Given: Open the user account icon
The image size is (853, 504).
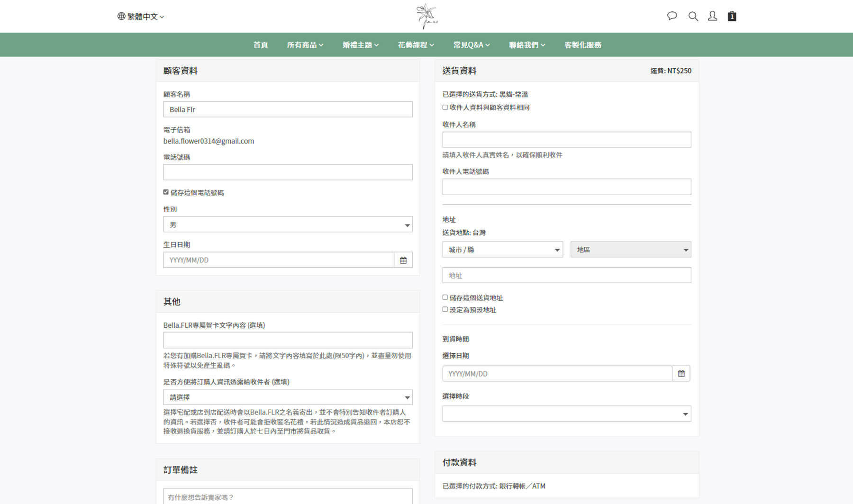Looking at the screenshot, I should (712, 16).
